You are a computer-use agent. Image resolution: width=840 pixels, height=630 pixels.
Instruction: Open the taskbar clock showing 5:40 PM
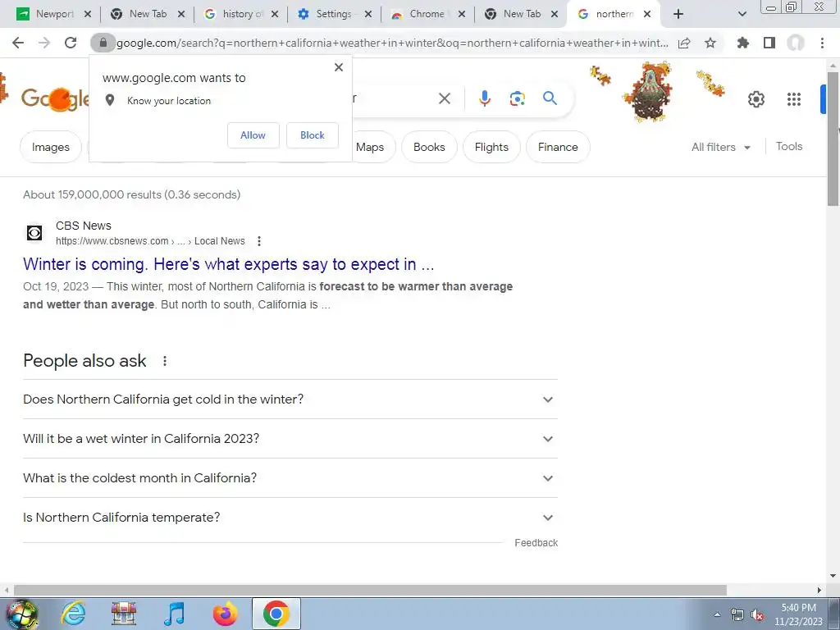798,614
